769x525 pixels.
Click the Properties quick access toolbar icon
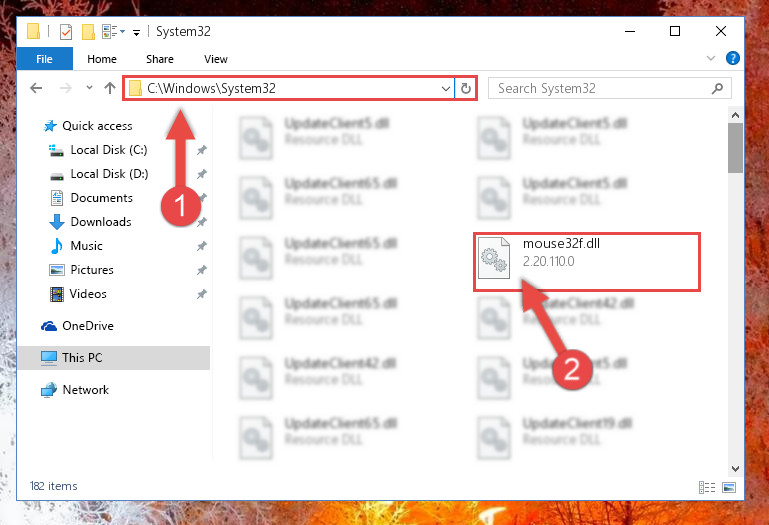coord(66,32)
